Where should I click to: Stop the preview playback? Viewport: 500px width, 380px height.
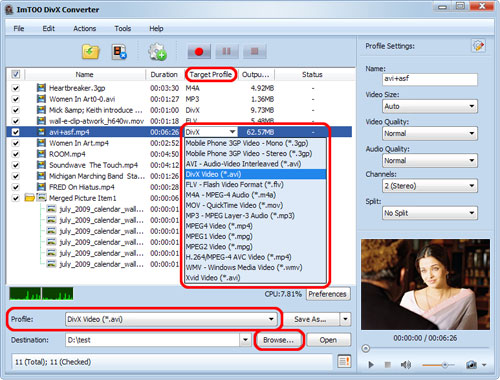click(x=387, y=365)
